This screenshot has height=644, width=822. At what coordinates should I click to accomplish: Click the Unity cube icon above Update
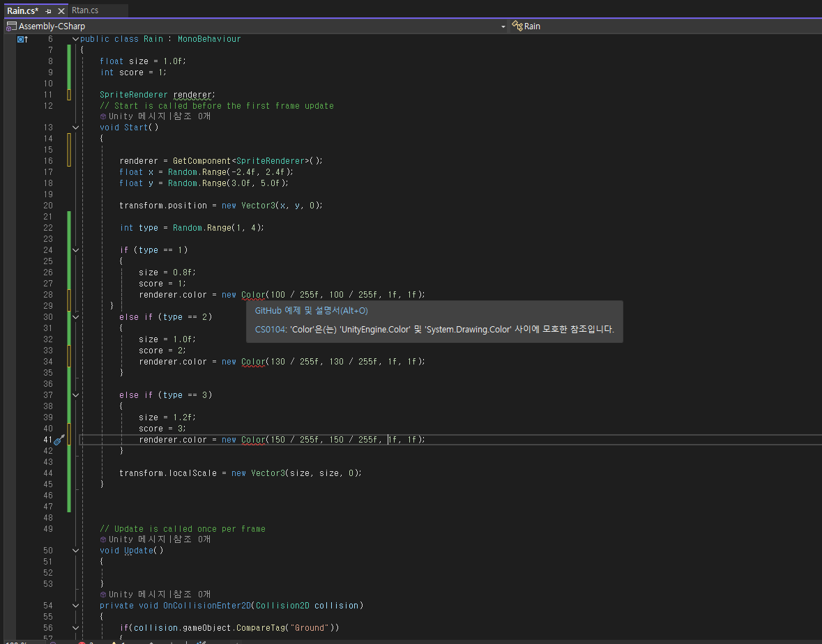[x=103, y=539]
